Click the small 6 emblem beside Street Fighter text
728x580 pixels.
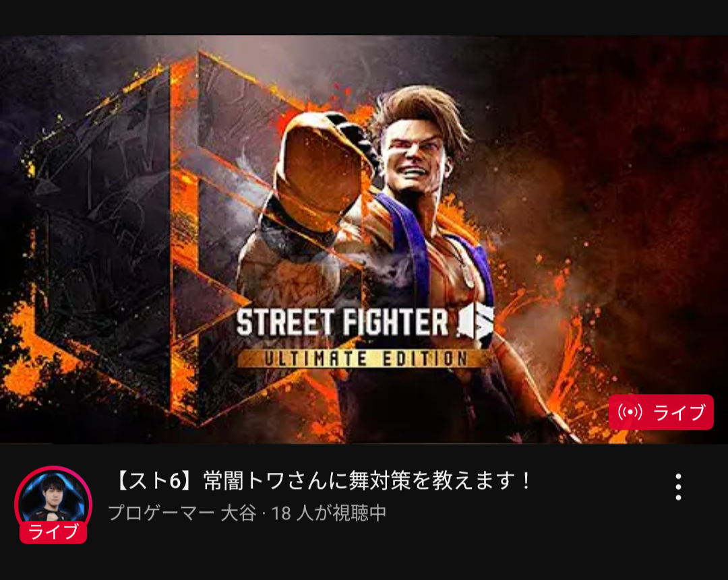point(477,321)
